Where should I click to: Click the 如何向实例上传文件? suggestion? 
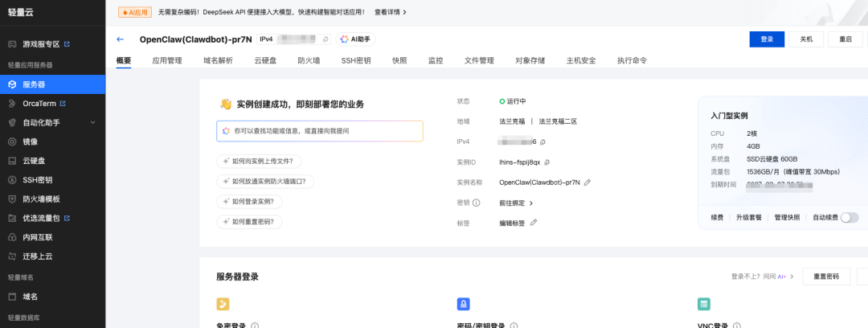click(x=259, y=162)
